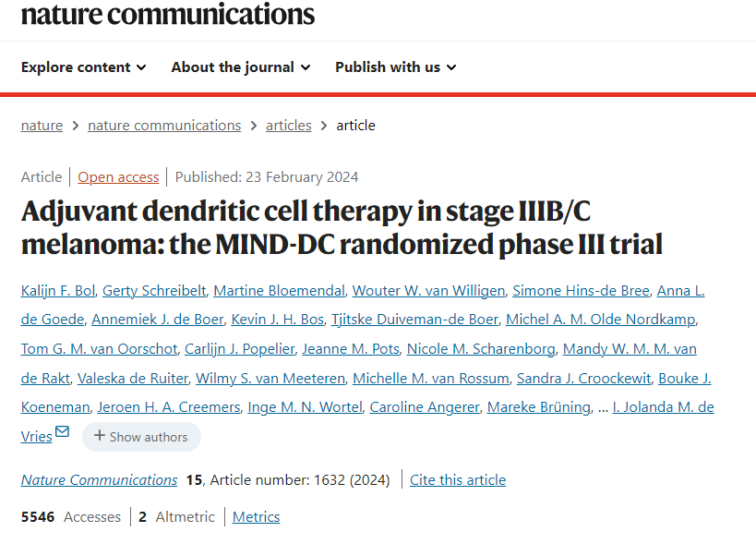Show the full authors list
The width and height of the screenshot is (756, 544).
click(141, 437)
